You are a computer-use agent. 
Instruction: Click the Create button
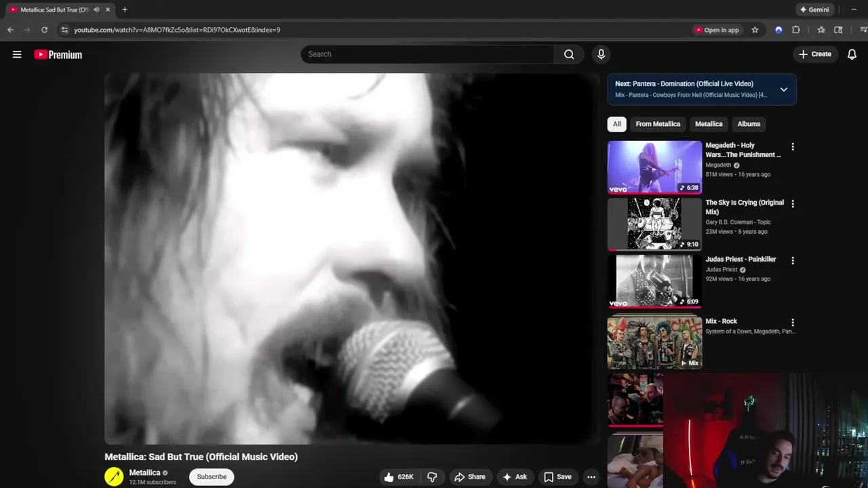click(x=815, y=54)
